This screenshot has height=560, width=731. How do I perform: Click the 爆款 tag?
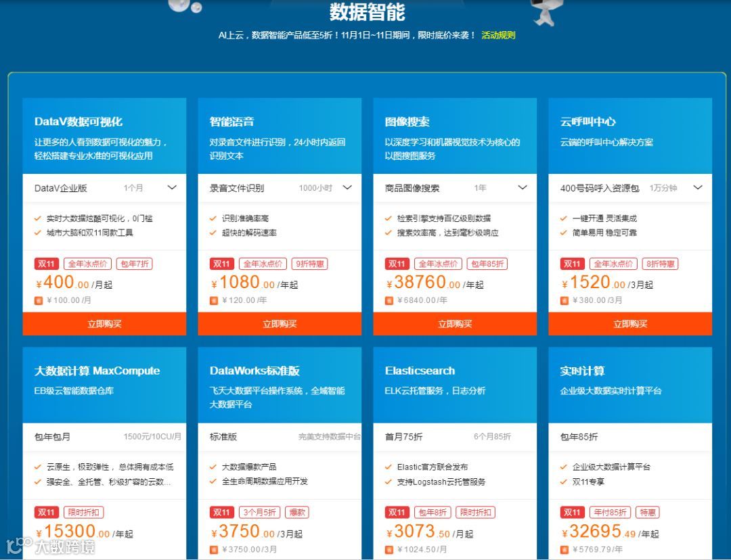click(297, 513)
